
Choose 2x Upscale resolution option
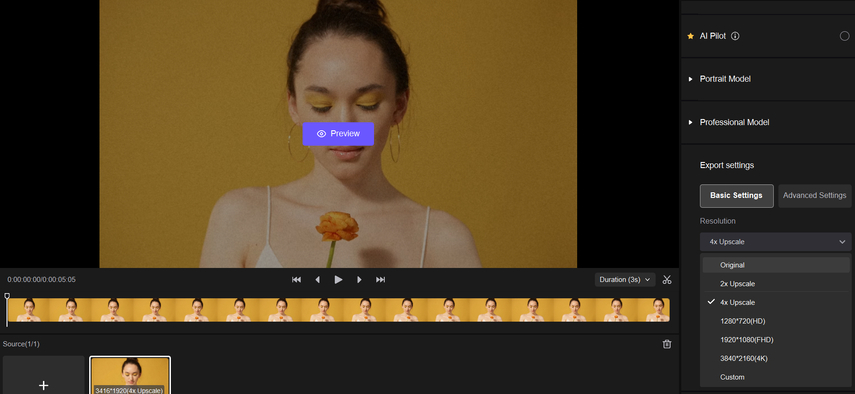[x=775, y=284]
